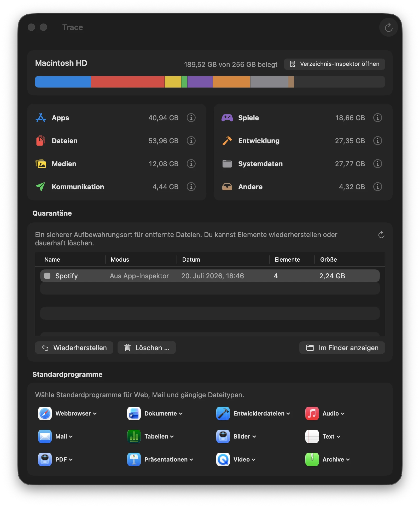Show info for Andere storage

377,187
